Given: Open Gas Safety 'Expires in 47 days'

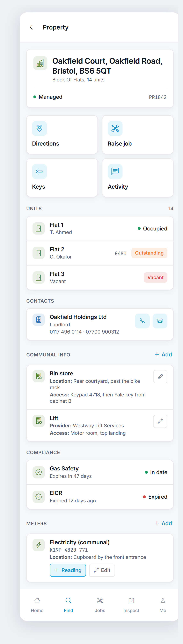Looking at the screenshot, I should pos(71,476).
